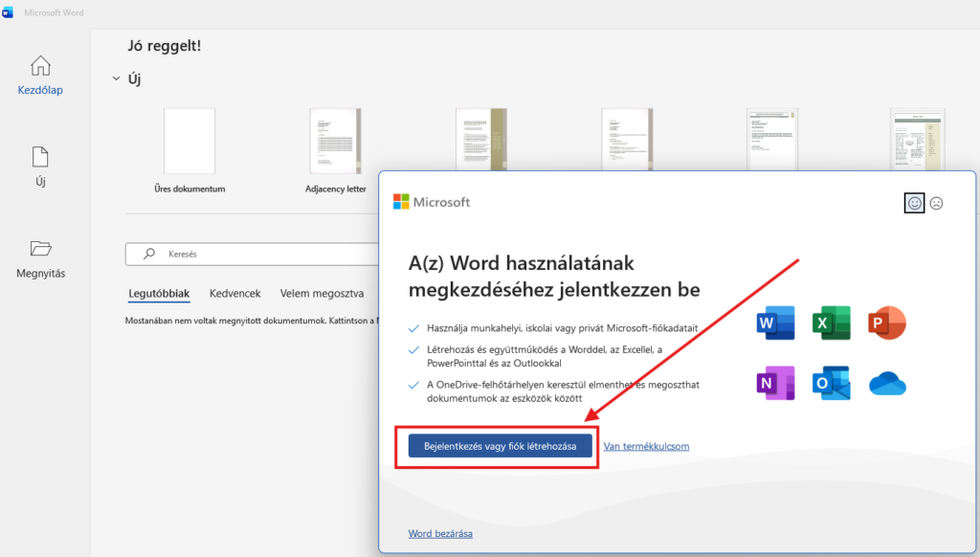The width and height of the screenshot is (980, 557).
Task: Click the Outlook app icon
Action: pyautogui.click(x=832, y=383)
